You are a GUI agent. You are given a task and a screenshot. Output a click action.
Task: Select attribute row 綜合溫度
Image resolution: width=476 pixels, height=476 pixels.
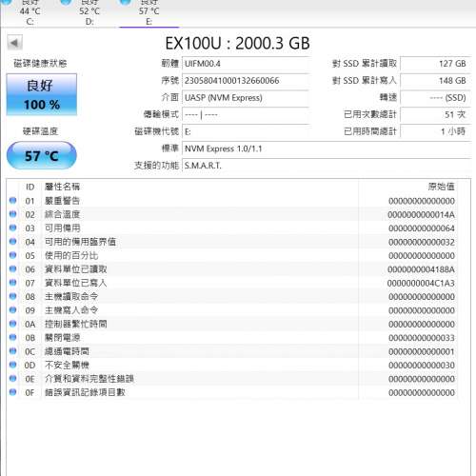click(232, 214)
